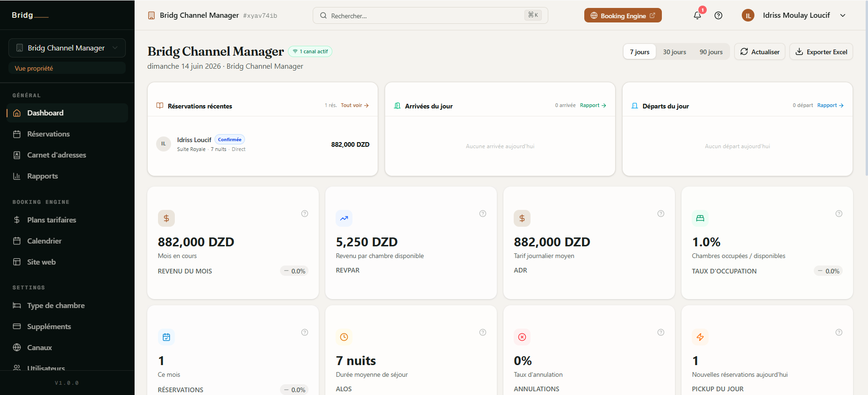Click the door icon of Arrivées du jour
The image size is (868, 395).
pyautogui.click(x=397, y=106)
